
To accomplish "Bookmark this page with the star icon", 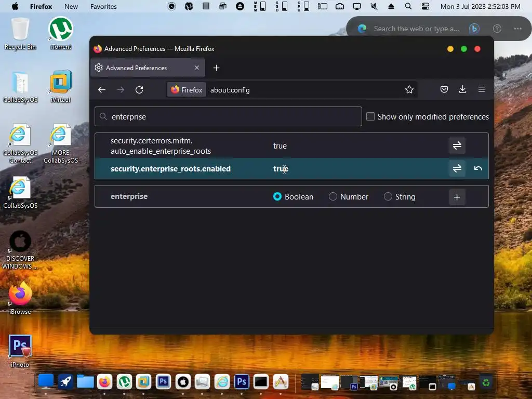I will tap(409, 89).
